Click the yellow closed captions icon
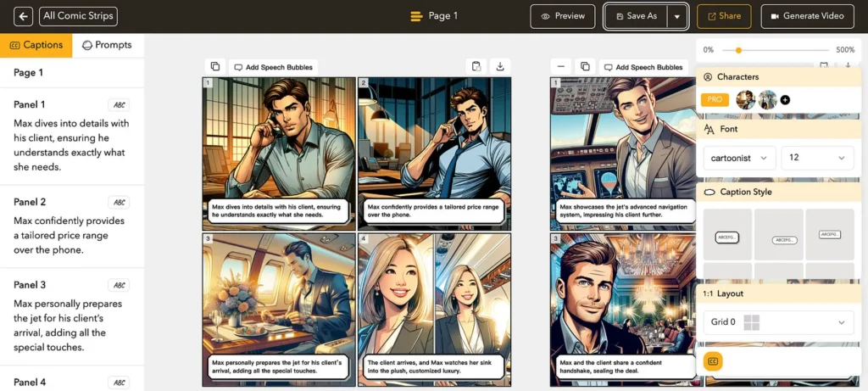Screen dimensions: 868x391 click(x=714, y=361)
